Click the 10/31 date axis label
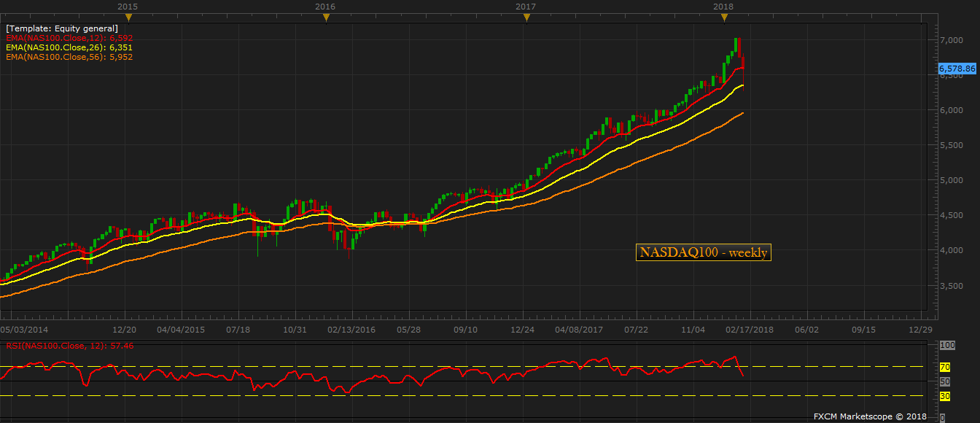The width and height of the screenshot is (980, 423). pos(295,330)
